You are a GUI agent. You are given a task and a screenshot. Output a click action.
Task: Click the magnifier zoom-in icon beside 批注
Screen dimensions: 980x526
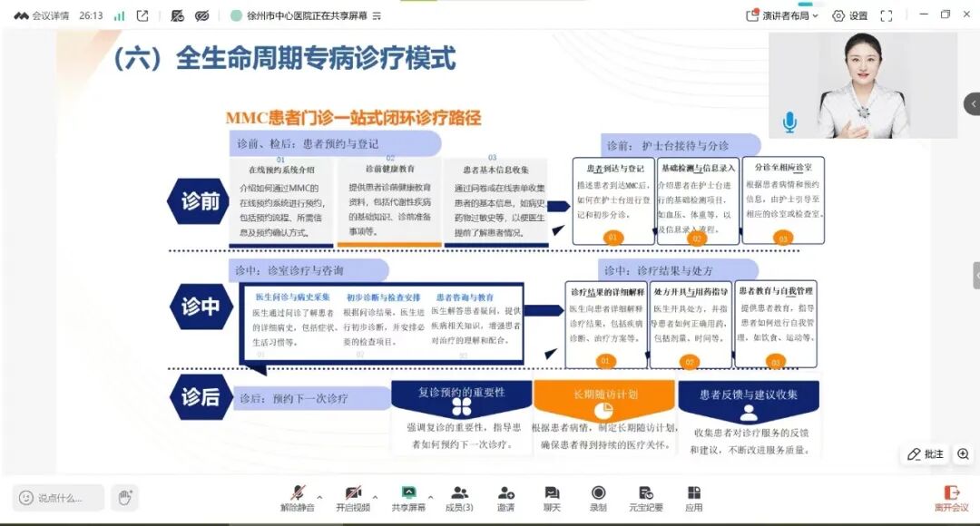pyautogui.click(x=963, y=454)
